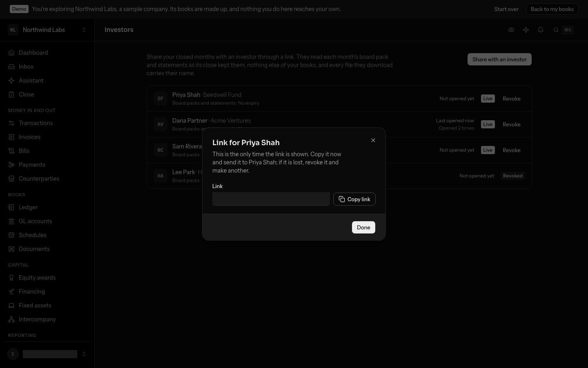Click the Priya Shah investor name
This screenshot has height=368, width=588.
[186, 95]
